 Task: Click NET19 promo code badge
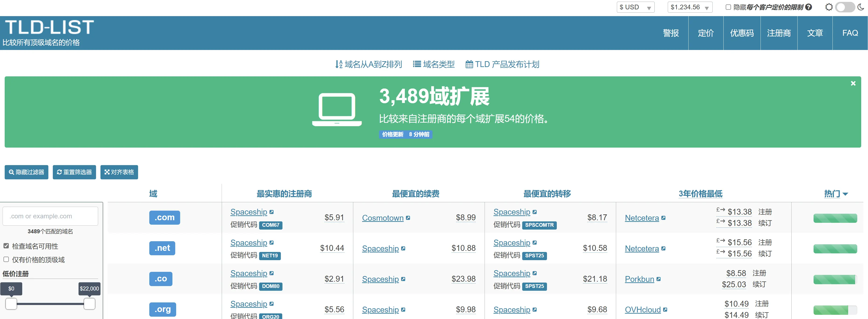point(270,256)
